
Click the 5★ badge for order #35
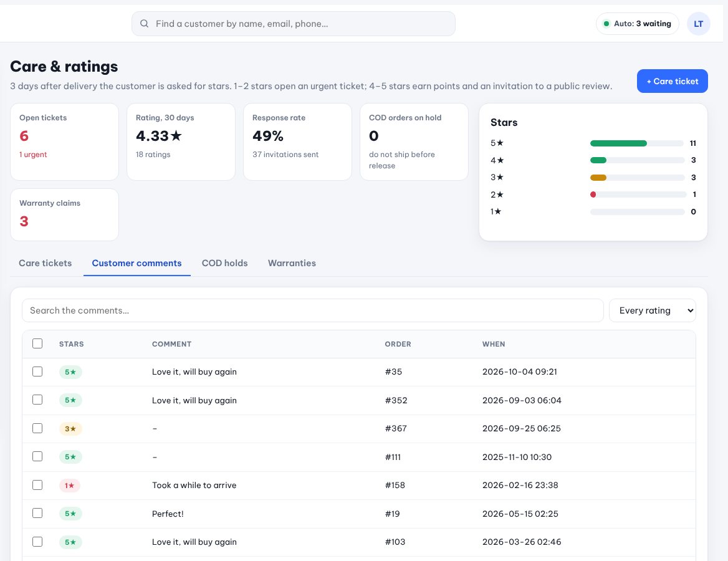pyautogui.click(x=70, y=372)
